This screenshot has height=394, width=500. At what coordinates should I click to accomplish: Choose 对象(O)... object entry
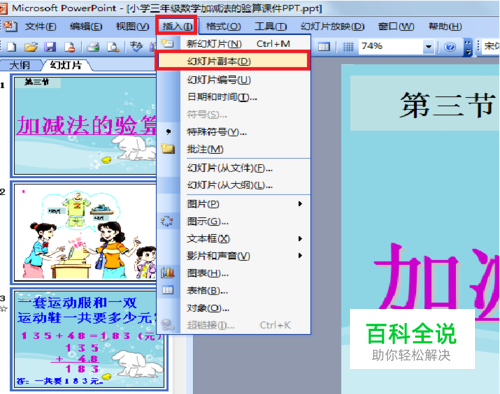(234, 308)
